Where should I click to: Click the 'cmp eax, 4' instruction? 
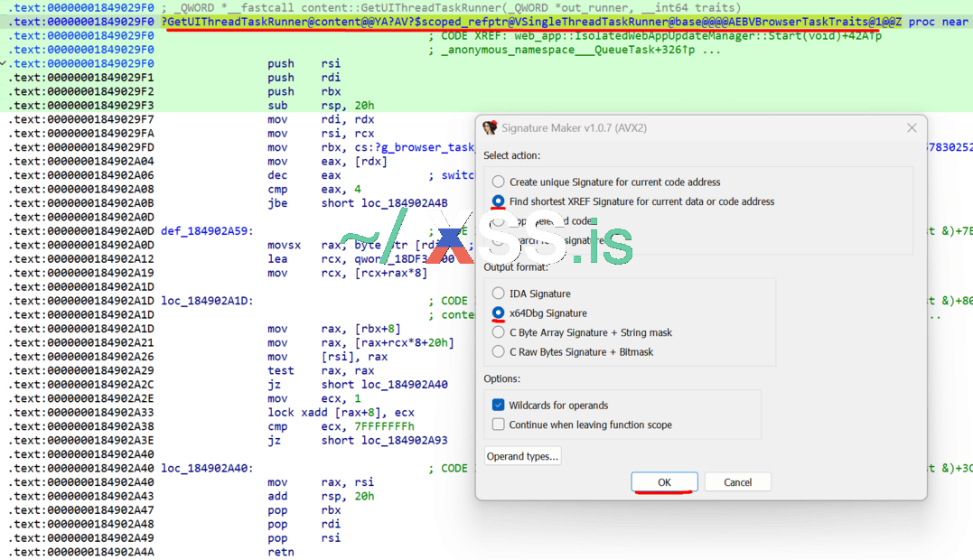tap(314, 189)
